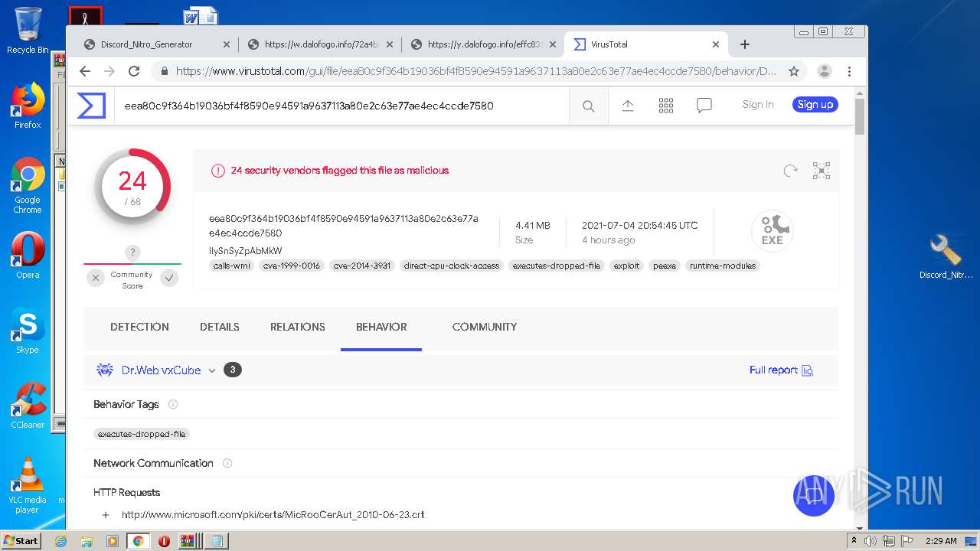Viewport: 980px width, 551px height.
Task: Switch to the COMMUNITY tab
Action: [485, 327]
